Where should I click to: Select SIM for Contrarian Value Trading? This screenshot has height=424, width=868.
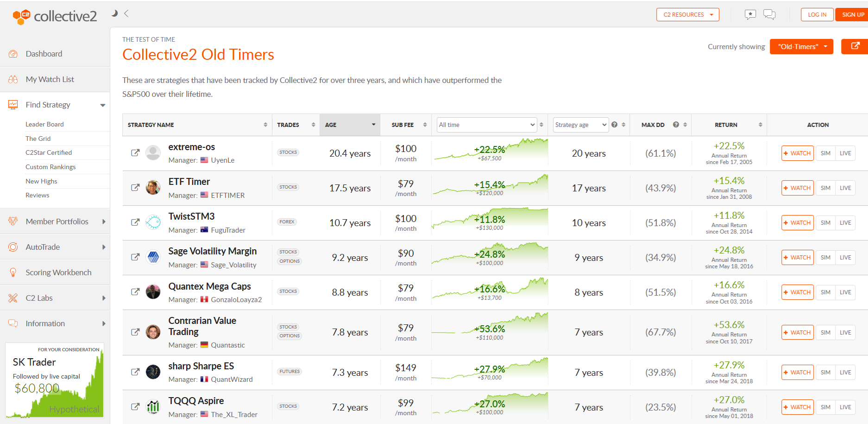pos(825,332)
